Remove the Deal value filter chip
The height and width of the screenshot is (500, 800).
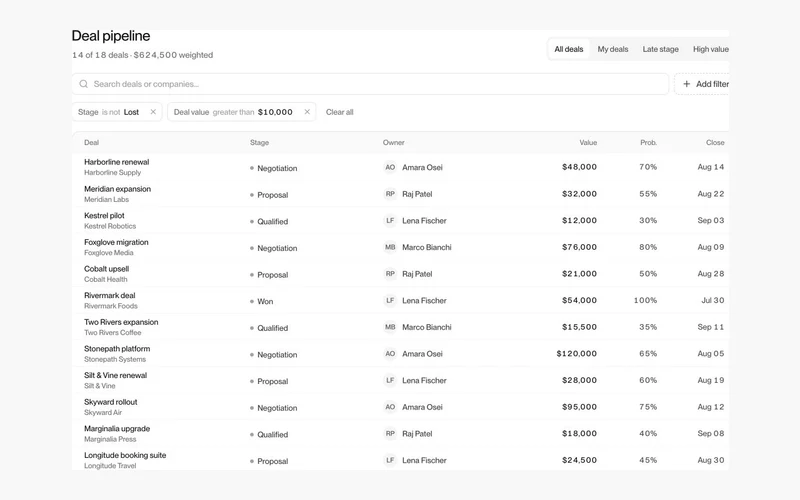307,112
